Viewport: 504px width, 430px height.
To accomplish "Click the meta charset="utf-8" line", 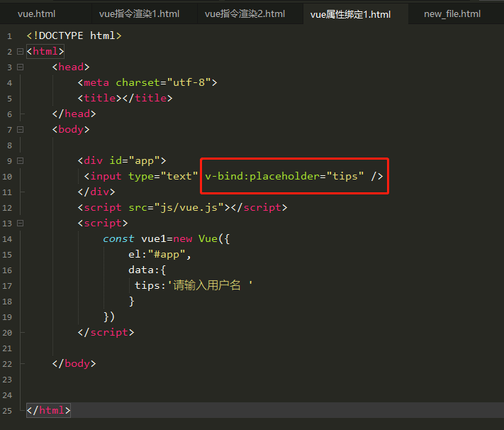I will (x=147, y=83).
